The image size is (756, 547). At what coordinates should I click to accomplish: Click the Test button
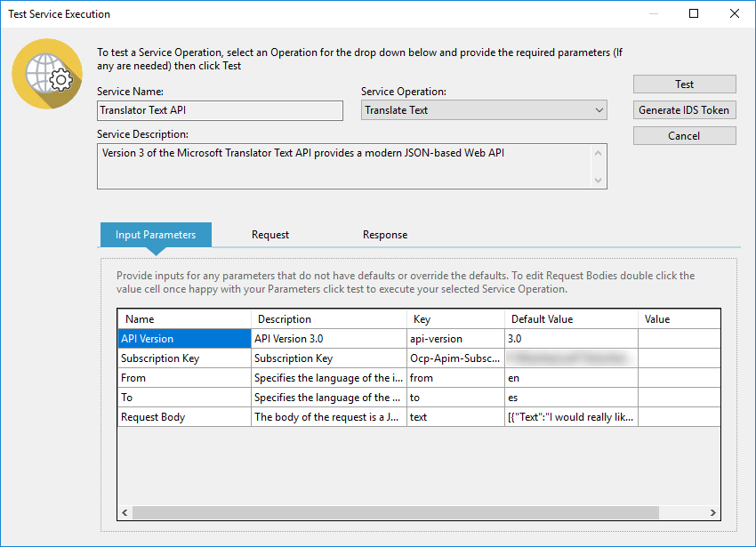pos(684,84)
